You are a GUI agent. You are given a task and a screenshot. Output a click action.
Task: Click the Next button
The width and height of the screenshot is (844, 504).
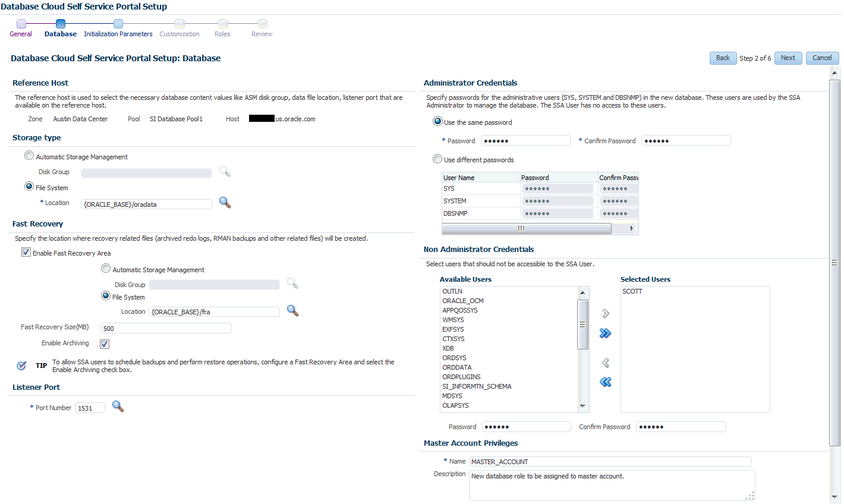point(788,58)
